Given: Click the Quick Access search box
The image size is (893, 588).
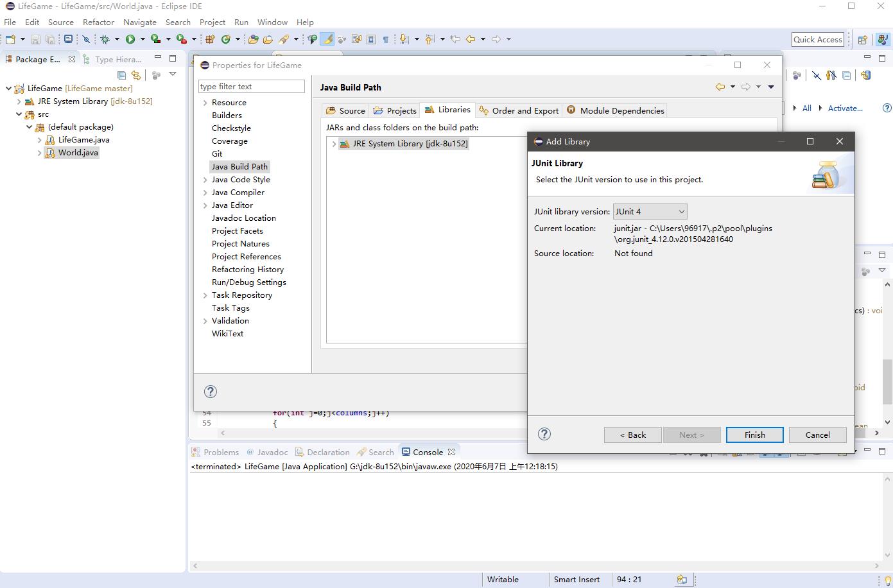Looking at the screenshot, I should [818, 40].
